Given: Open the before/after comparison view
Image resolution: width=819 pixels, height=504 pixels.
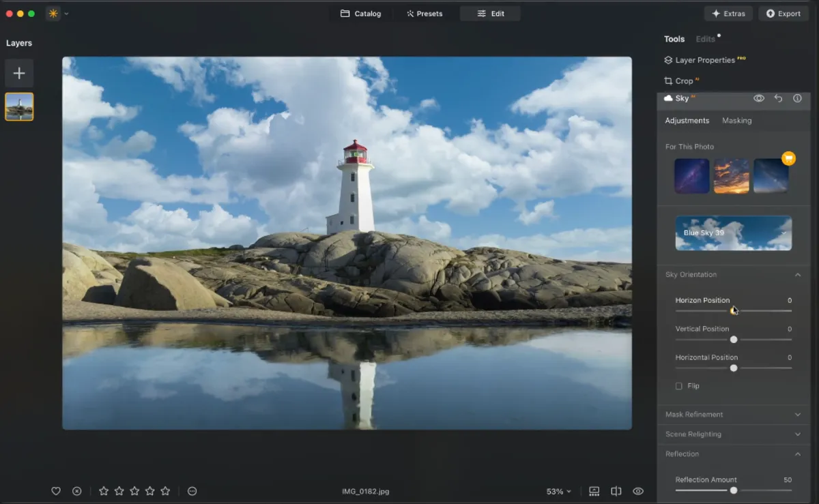Looking at the screenshot, I should 616,490.
